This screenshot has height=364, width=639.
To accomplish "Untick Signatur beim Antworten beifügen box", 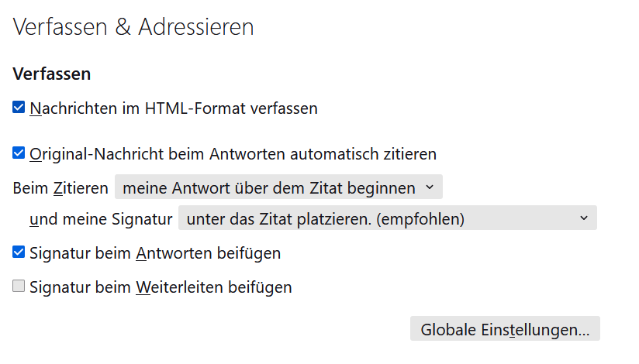I will (x=19, y=252).
